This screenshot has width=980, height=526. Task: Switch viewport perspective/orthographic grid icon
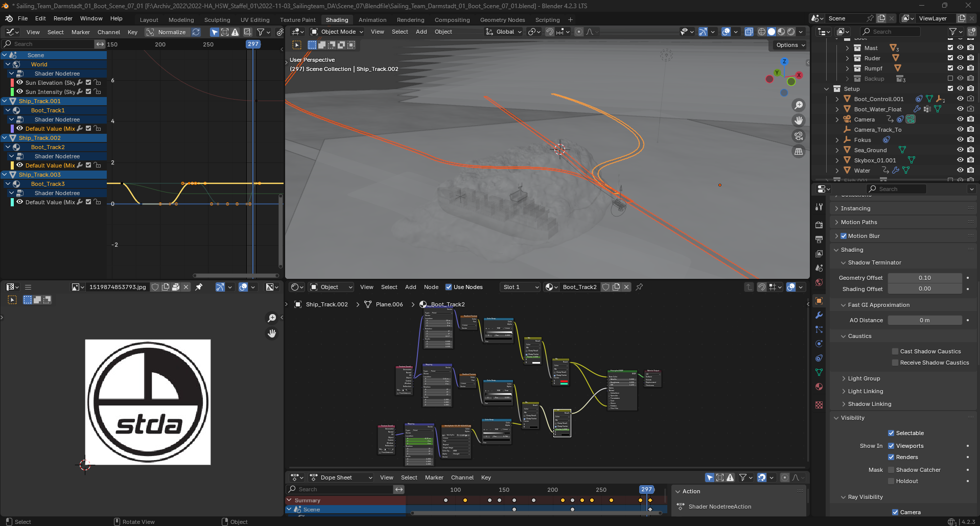point(798,152)
